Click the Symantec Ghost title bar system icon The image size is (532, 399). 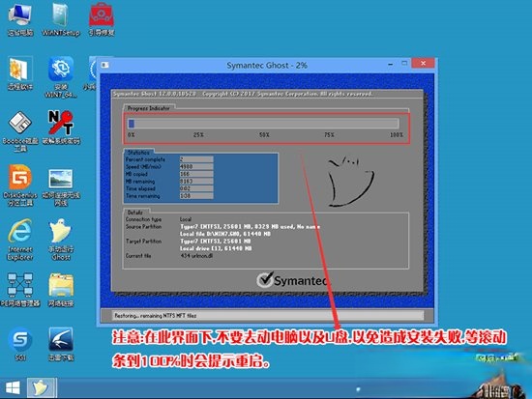(104, 65)
